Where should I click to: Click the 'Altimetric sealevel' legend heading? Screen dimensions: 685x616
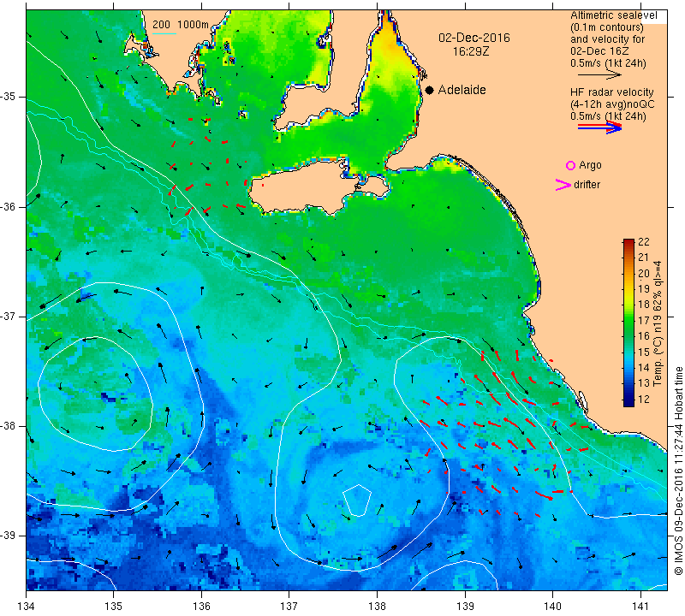(x=613, y=15)
